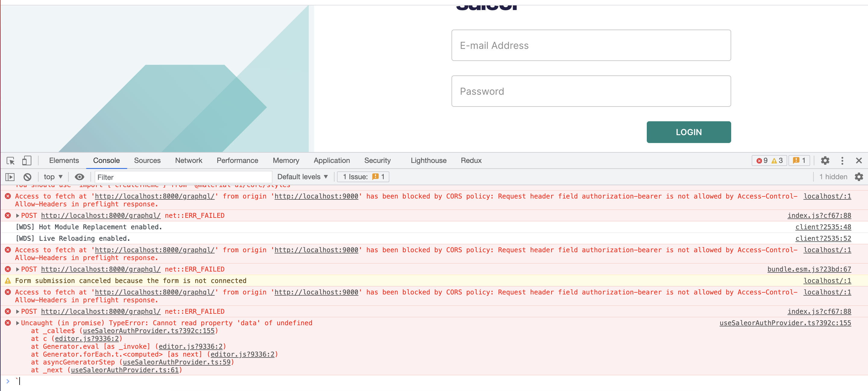Toggle the 3 warnings filter badge
The height and width of the screenshot is (391, 868).
click(777, 161)
